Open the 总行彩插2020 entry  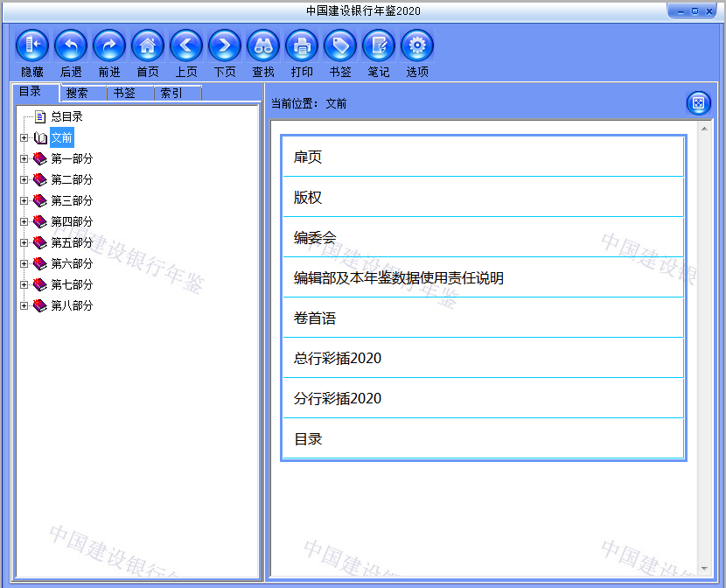tap(484, 359)
